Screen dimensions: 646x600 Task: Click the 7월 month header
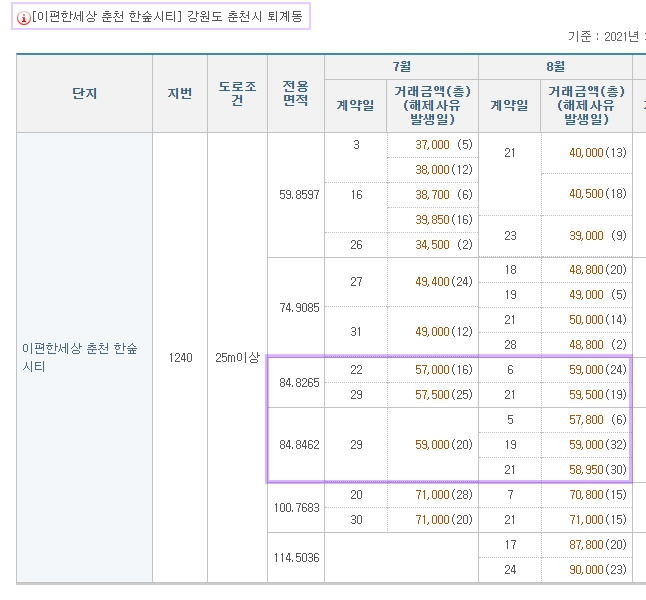coord(401,66)
